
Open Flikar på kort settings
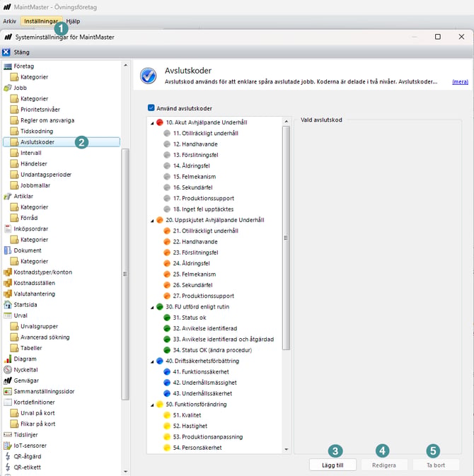(x=37, y=424)
